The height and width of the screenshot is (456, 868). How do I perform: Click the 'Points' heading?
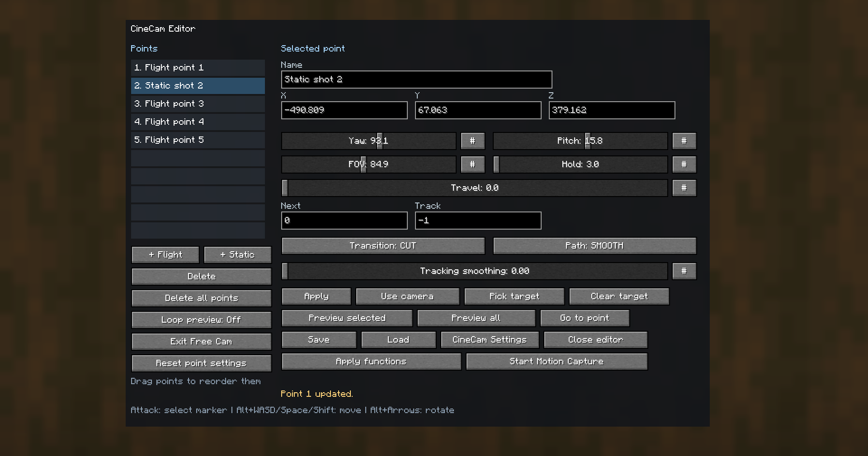144,49
